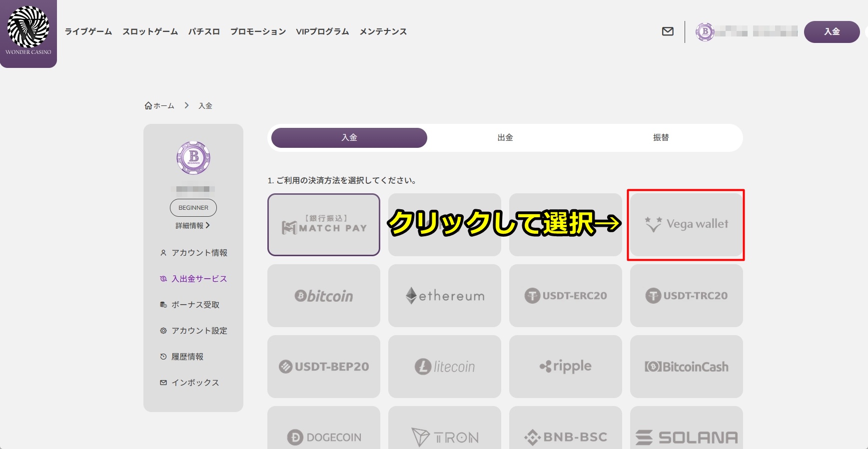Open ライブゲーム in top navigation
Image resolution: width=868 pixels, height=449 pixels.
click(x=88, y=31)
